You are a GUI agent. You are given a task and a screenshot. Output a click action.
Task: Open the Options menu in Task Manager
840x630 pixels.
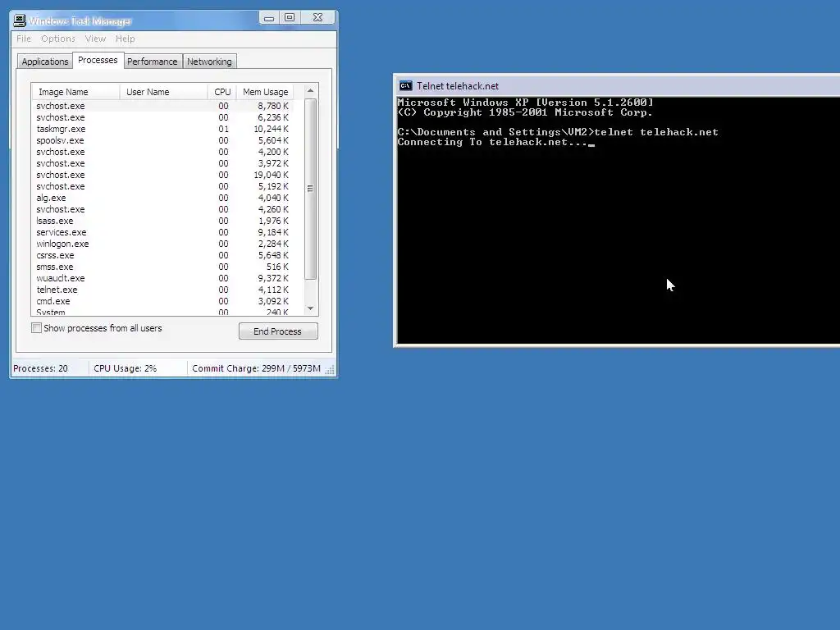58,39
